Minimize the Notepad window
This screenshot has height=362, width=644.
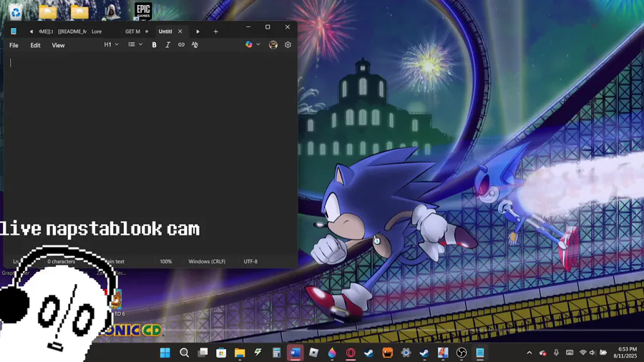coord(248,27)
